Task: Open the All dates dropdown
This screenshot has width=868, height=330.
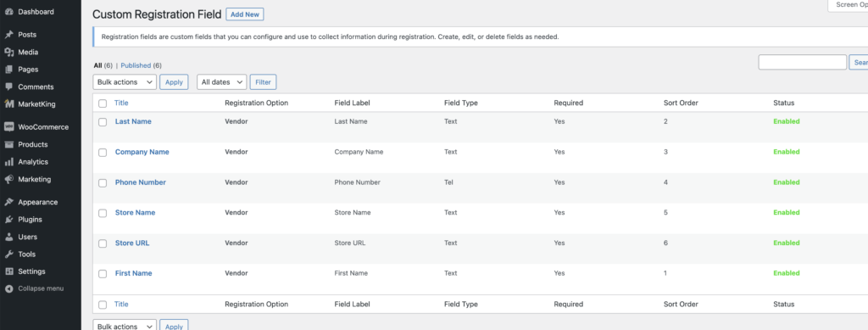Action: click(x=221, y=82)
